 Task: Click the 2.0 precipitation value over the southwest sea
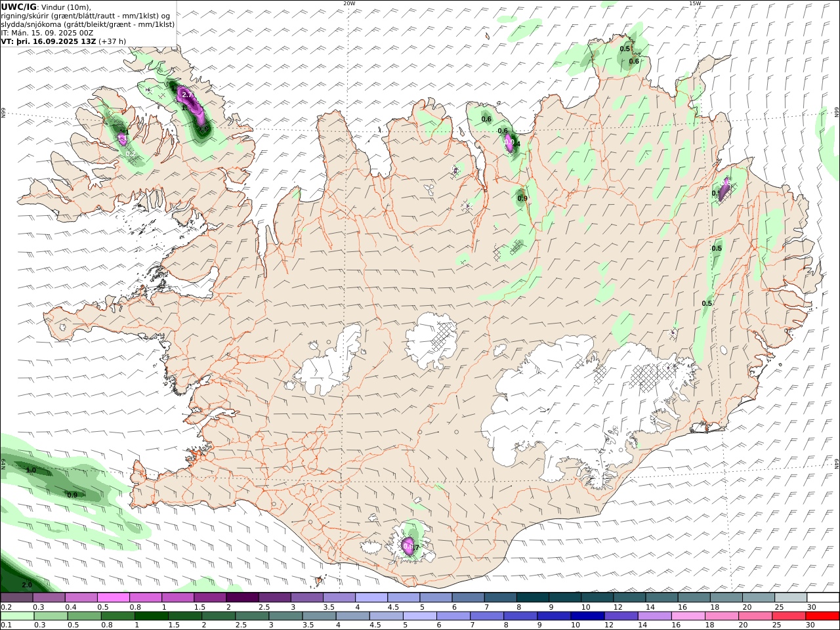27,585
